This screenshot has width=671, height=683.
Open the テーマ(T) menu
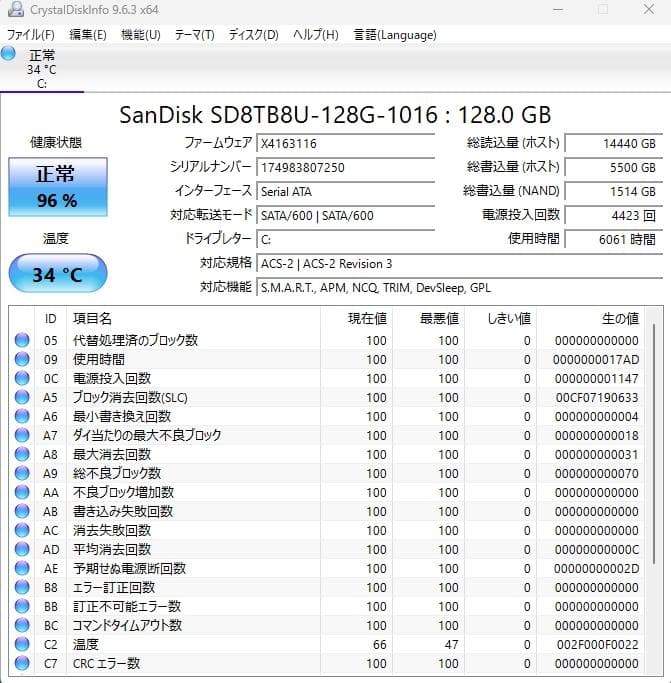pyautogui.click(x=194, y=34)
